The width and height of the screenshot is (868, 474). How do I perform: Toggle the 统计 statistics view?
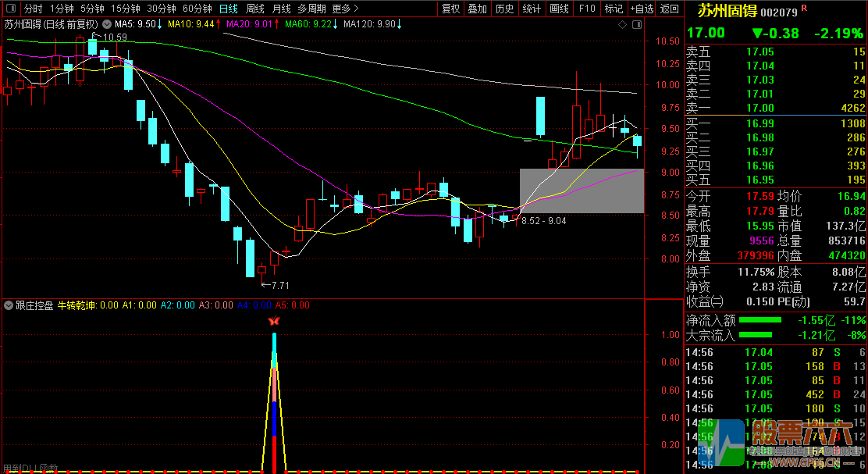coord(532,9)
